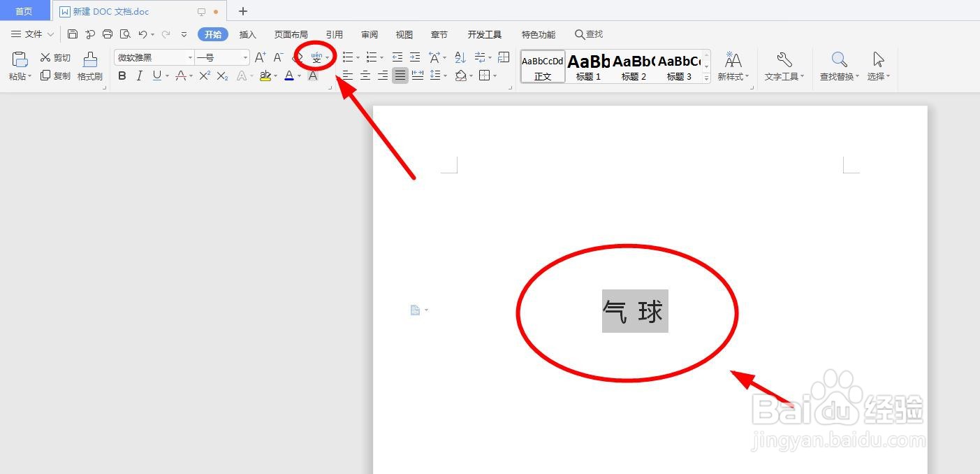Viewport: 980px width, 474px height.
Task: Switch to the 插入 ribbon tab
Action: point(249,34)
